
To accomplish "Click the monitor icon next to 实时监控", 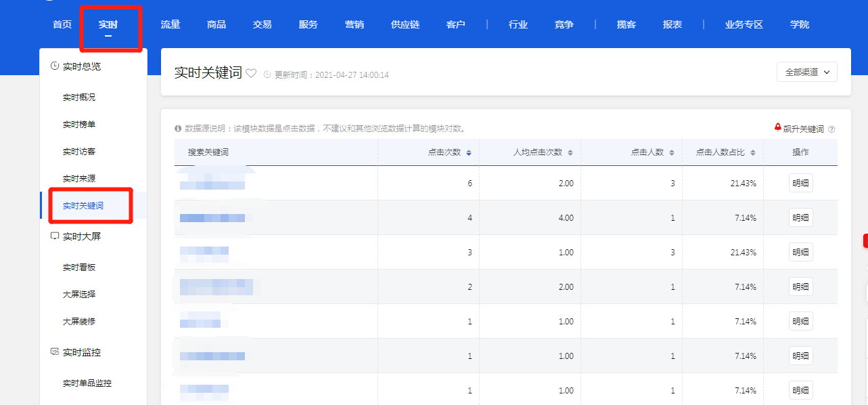I will pyautogui.click(x=55, y=352).
